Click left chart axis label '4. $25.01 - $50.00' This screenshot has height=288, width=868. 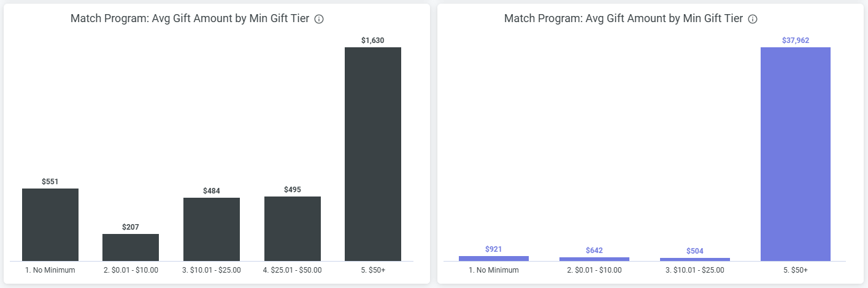[x=293, y=270]
